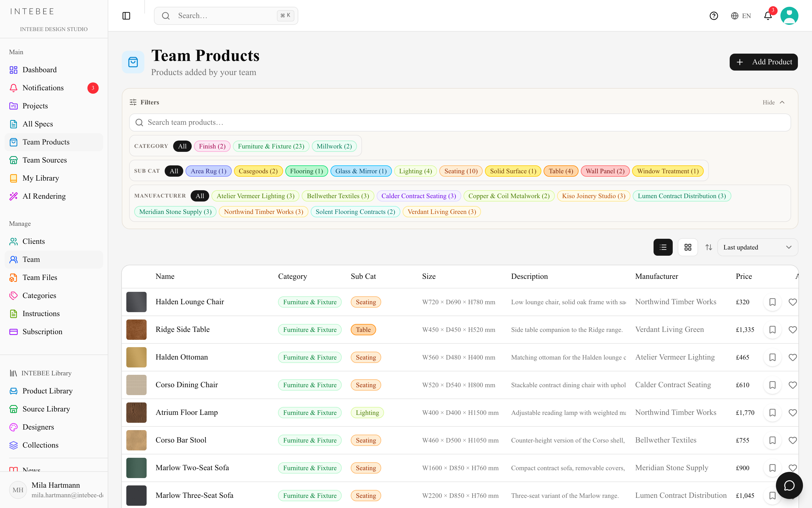Open Product Library link

pyautogui.click(x=54, y=391)
